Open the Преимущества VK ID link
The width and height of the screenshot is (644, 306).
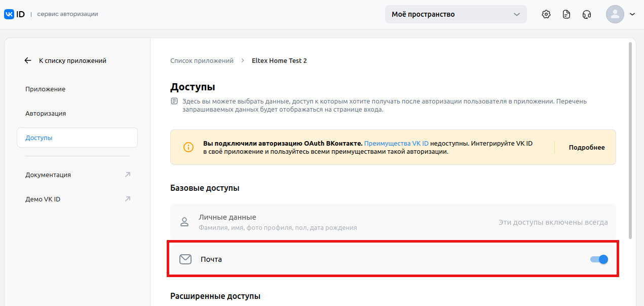click(x=396, y=144)
